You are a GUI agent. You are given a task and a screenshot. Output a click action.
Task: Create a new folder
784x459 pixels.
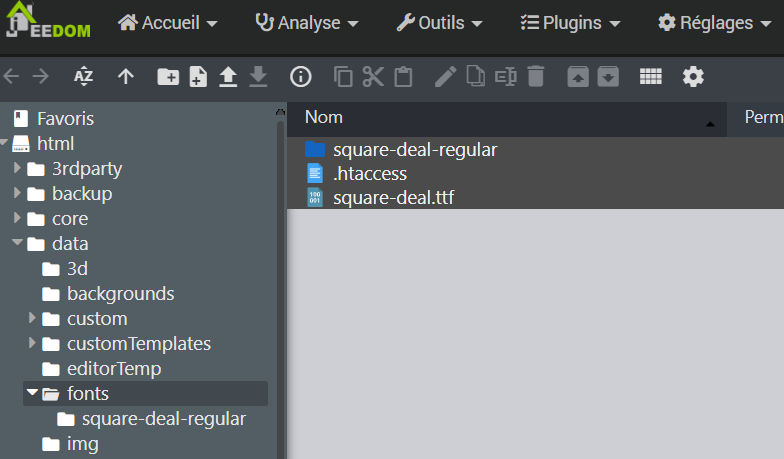click(168, 77)
